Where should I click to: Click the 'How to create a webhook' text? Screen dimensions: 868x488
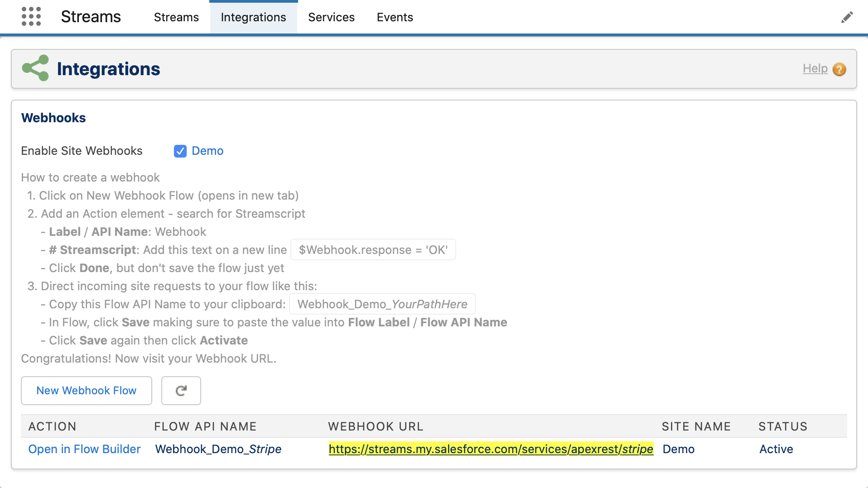click(x=90, y=177)
